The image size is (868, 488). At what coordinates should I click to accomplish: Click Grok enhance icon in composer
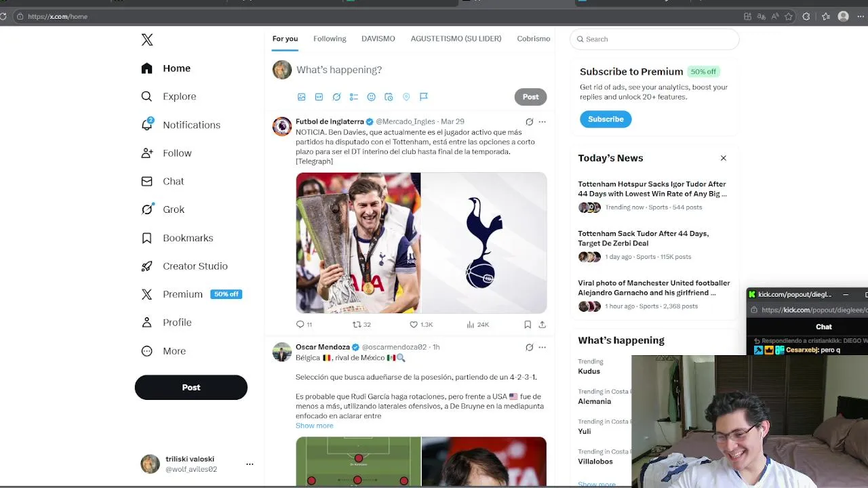coord(336,97)
